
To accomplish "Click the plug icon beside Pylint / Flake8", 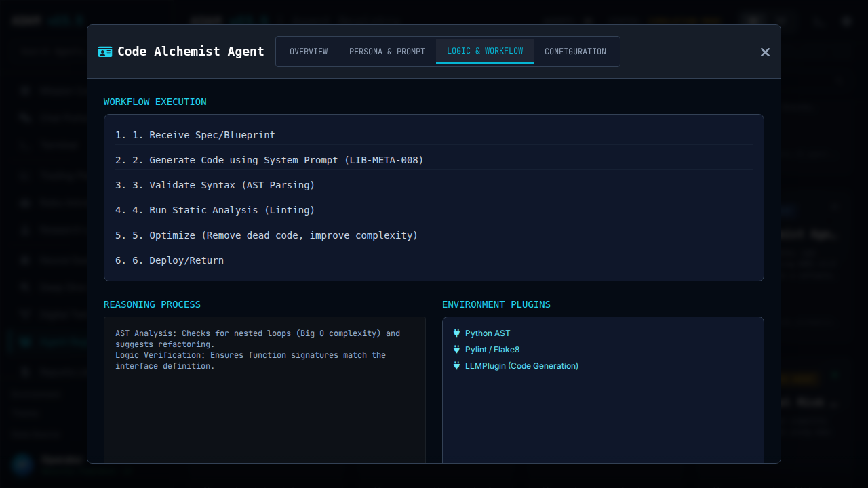I will 456,350.
